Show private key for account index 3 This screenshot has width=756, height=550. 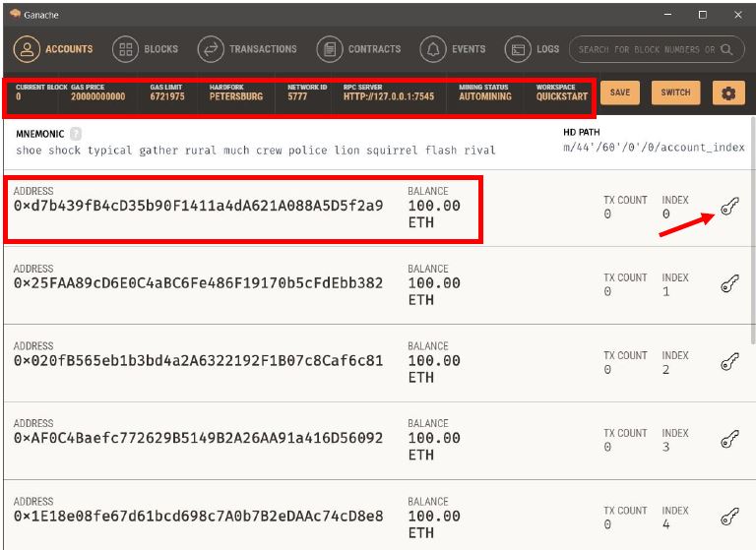pyautogui.click(x=728, y=440)
